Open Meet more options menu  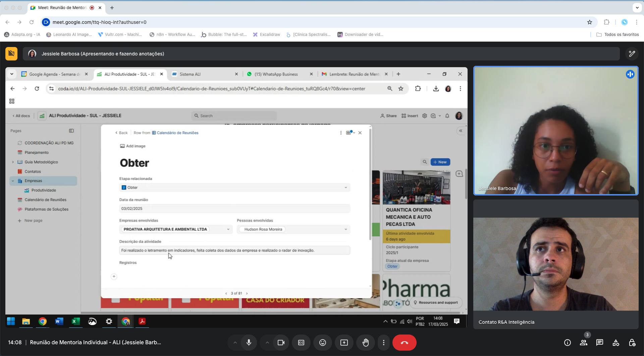coord(384,343)
